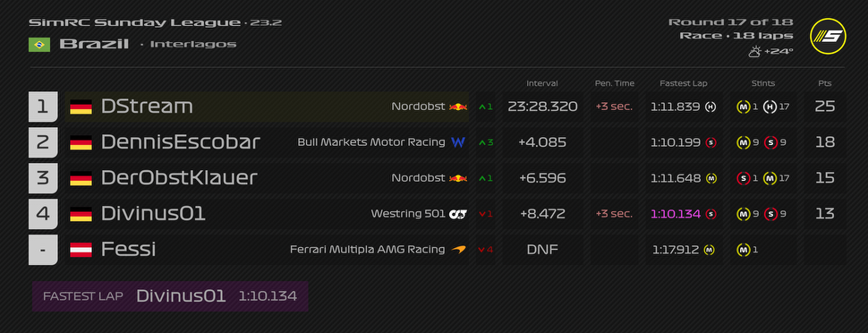Screen dimensions: 868x333
Task: Select the Fastest Lap column header
Action: tap(683, 83)
